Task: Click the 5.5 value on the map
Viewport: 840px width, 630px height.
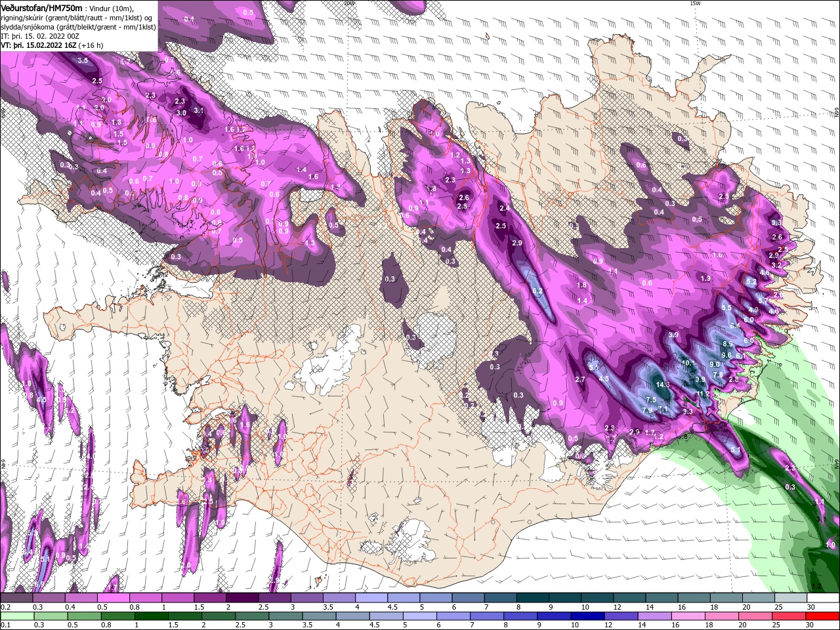Action: 726,308
